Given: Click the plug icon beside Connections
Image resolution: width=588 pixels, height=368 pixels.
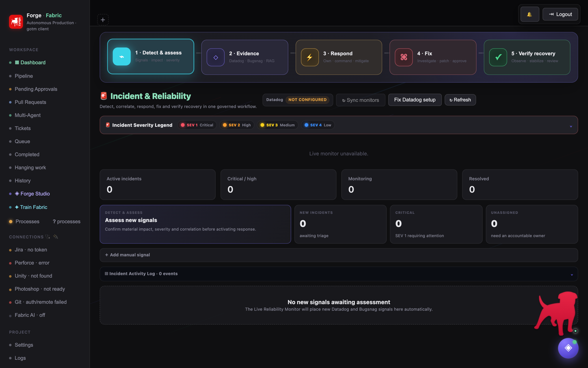Looking at the screenshot, I should pos(56,237).
